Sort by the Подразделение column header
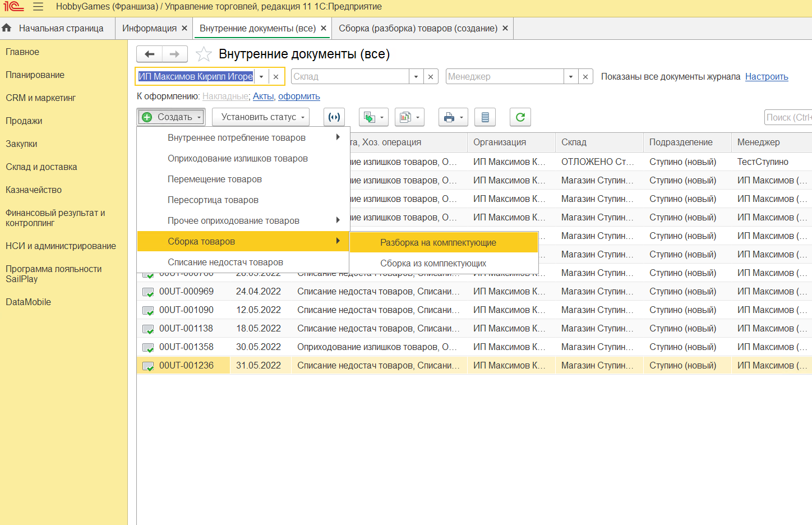Viewport: 812px width, 525px height. pyautogui.click(x=688, y=142)
